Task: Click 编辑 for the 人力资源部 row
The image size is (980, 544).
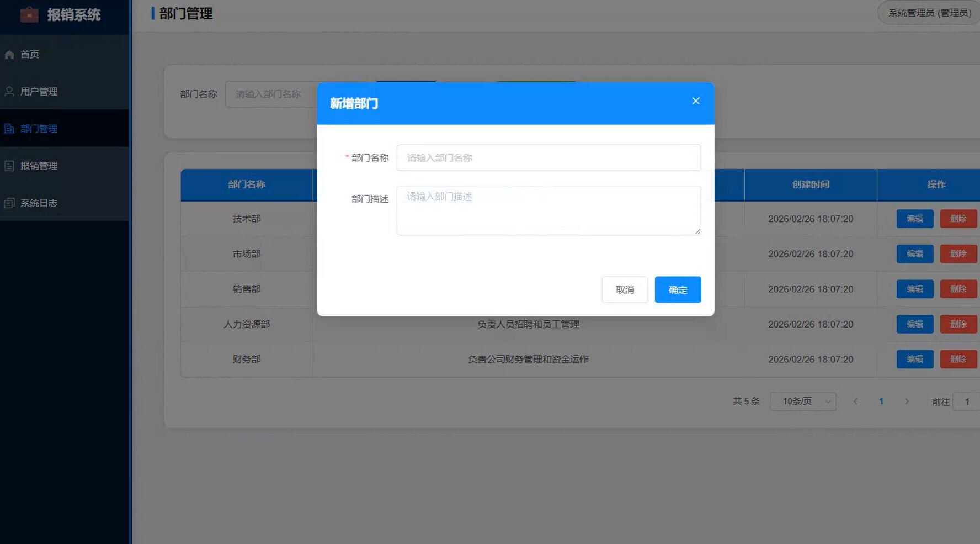Action: coord(914,324)
